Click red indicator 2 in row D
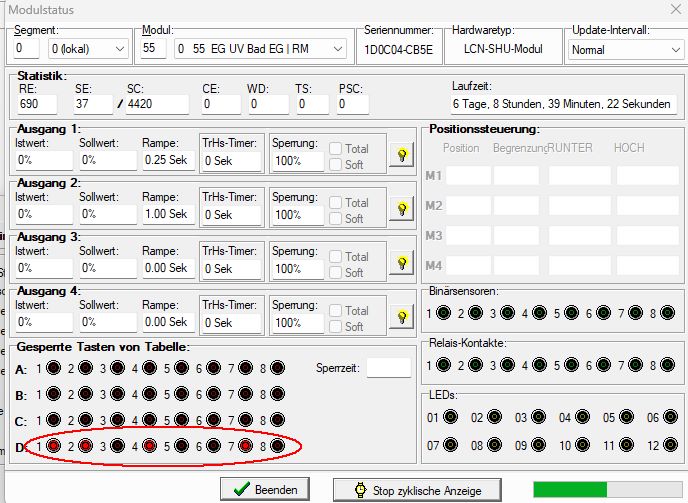Viewport: 688px width, 503px height. 86,446
